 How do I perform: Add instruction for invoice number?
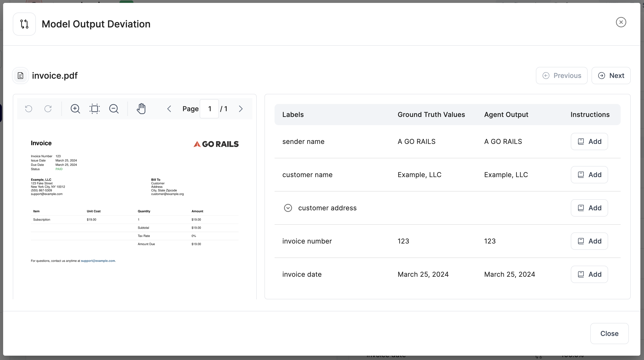[589, 241]
